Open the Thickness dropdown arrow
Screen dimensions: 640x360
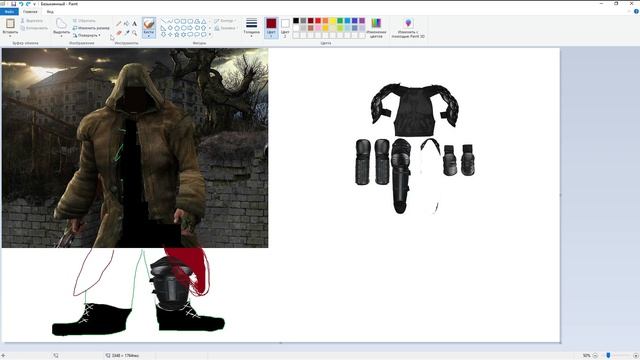(x=251, y=36)
